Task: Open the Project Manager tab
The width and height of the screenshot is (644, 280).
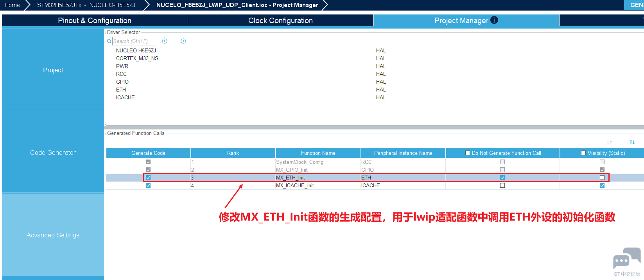Action: [466, 21]
